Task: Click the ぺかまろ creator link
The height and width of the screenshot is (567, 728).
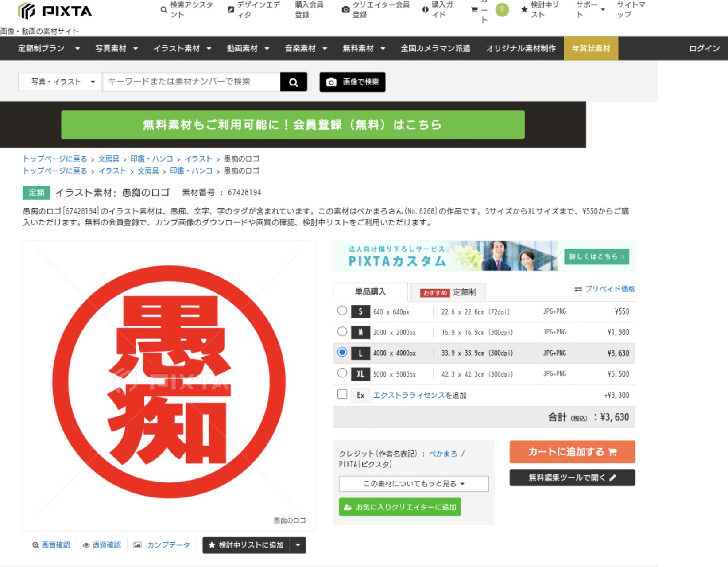Action: (443, 454)
